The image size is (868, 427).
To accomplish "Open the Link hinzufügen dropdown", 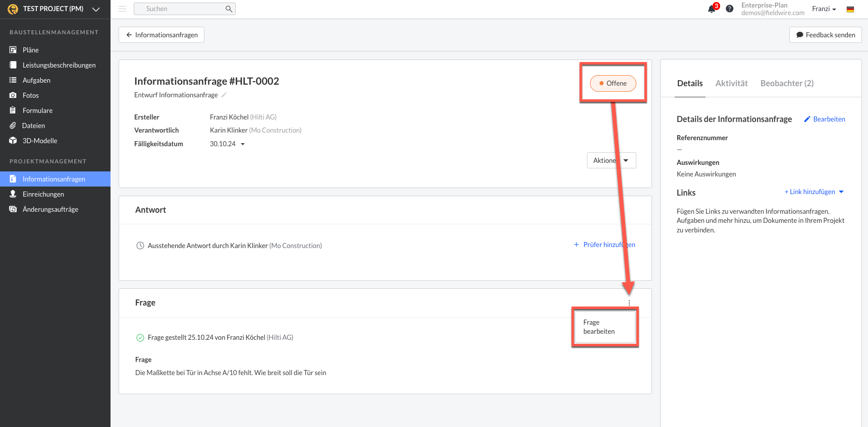I will tap(814, 192).
